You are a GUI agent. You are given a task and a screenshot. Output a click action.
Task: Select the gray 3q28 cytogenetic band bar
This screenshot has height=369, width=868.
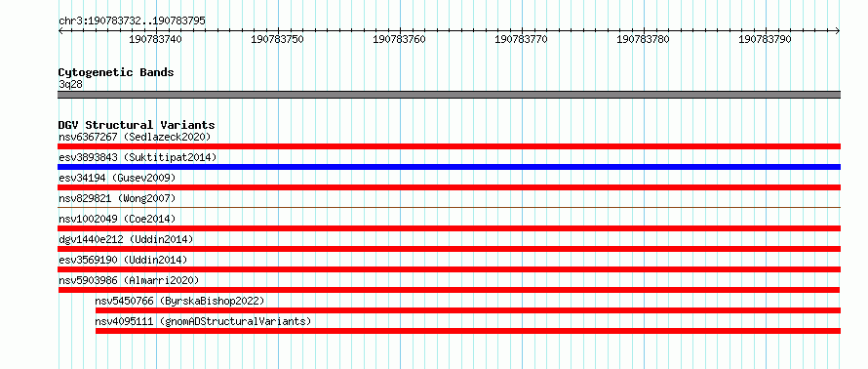(449, 95)
